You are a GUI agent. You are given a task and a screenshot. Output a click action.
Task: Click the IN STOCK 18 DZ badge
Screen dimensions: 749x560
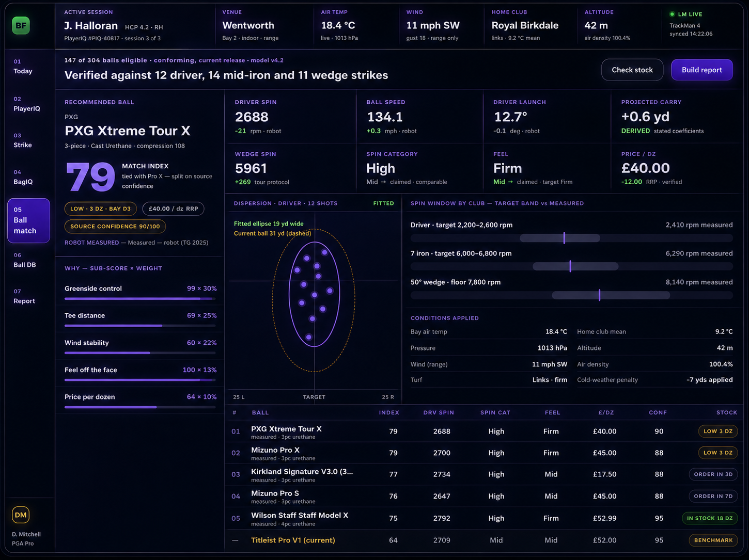[710, 518]
